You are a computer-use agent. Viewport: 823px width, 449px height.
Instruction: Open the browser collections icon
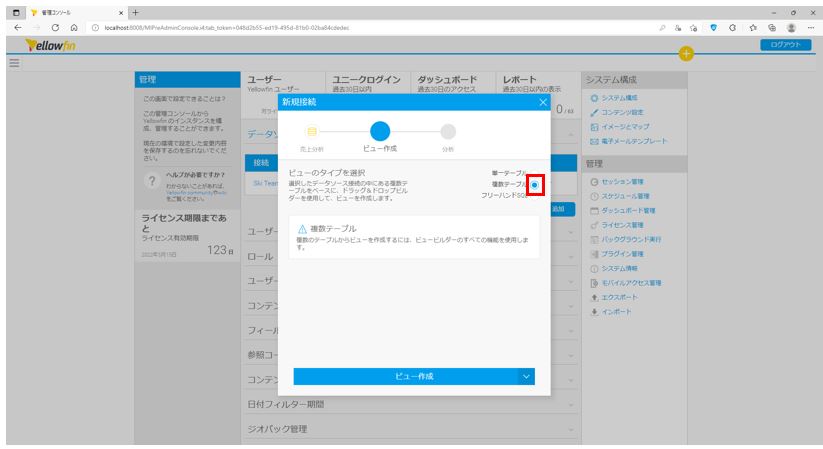coord(772,28)
